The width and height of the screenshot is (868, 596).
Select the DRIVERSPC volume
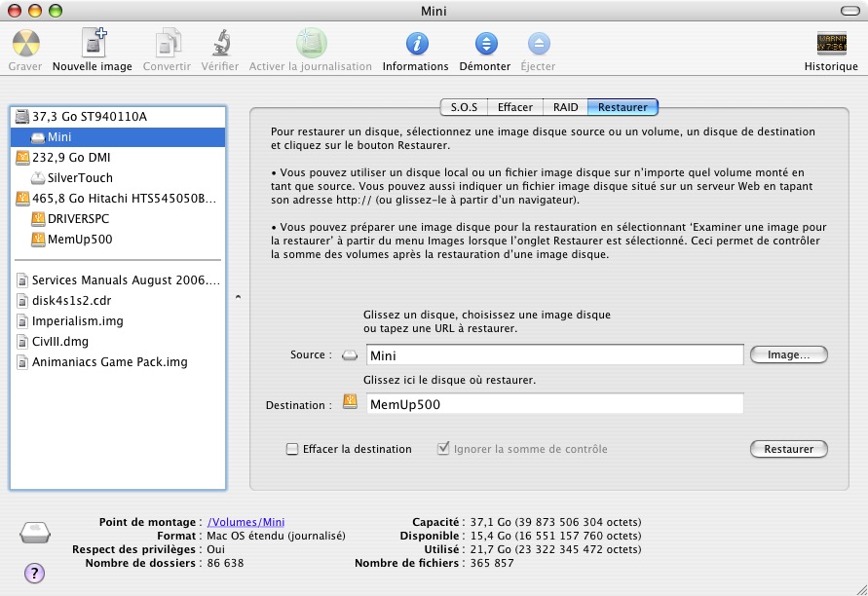click(118, 218)
